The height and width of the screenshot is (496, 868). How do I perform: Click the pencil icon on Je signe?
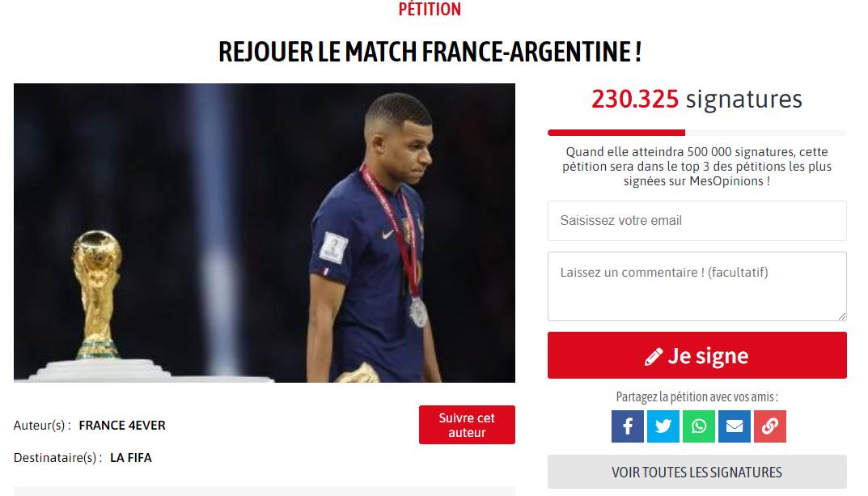(653, 357)
